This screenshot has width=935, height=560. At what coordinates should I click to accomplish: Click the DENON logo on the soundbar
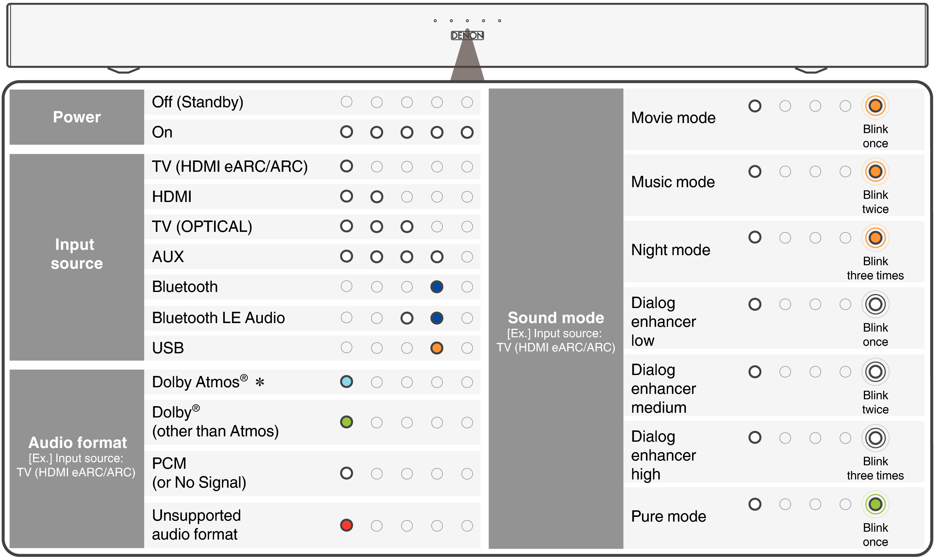(467, 36)
